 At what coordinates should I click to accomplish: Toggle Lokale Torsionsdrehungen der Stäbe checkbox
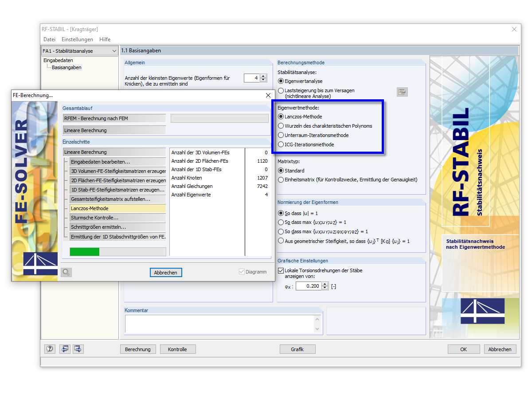281,270
